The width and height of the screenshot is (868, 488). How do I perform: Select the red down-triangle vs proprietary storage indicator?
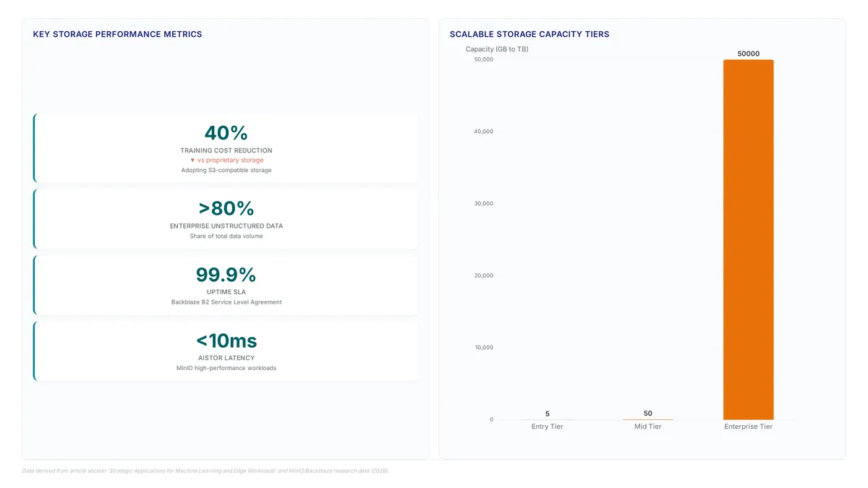pos(226,160)
